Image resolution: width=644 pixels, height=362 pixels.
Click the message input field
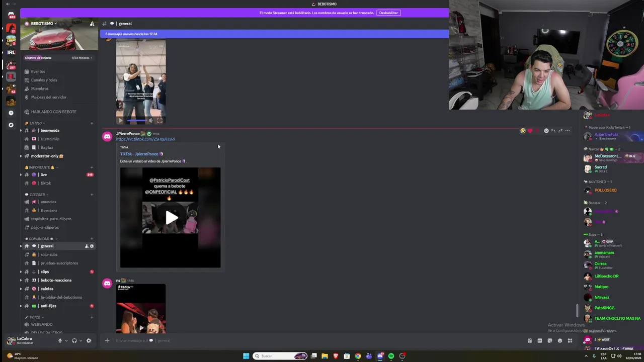point(317,340)
